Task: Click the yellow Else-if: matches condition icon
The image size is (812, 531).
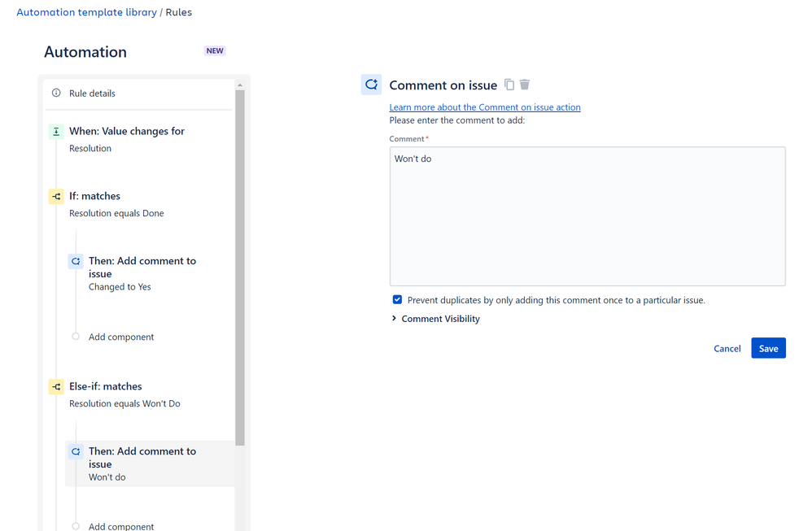Action: pyautogui.click(x=56, y=386)
